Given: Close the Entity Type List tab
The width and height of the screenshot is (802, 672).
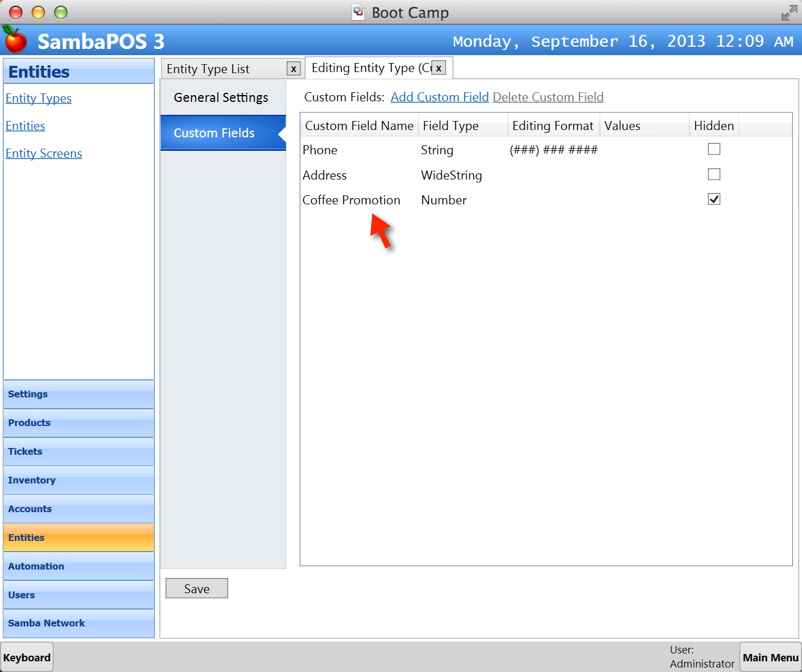Looking at the screenshot, I should click(x=293, y=69).
